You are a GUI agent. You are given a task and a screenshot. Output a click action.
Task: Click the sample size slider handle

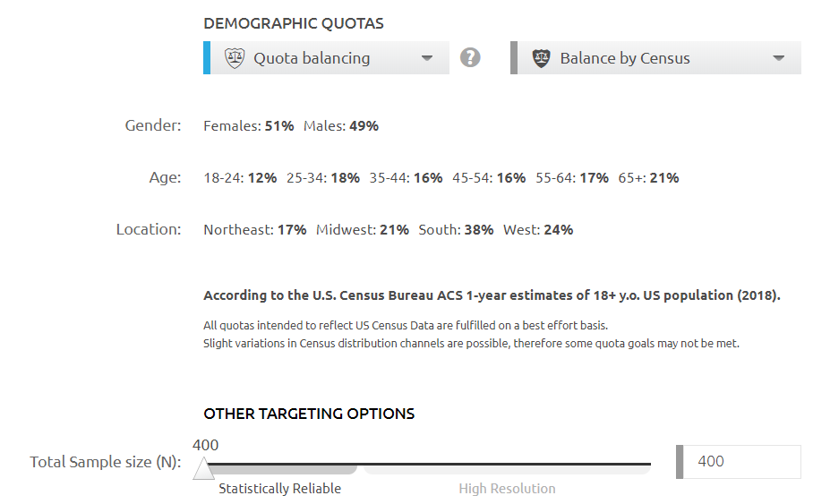tap(203, 468)
